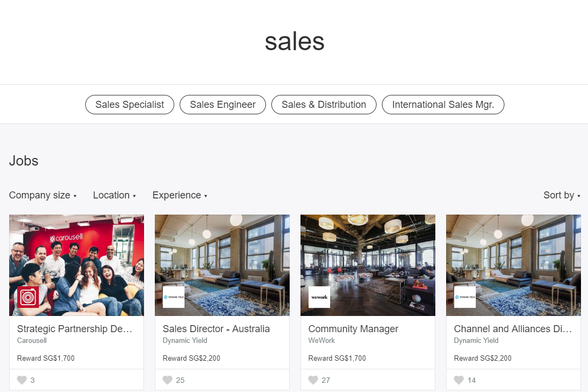588x392 pixels.
Task: Click the WeWork logo on Community Manager card
Action: click(x=319, y=297)
